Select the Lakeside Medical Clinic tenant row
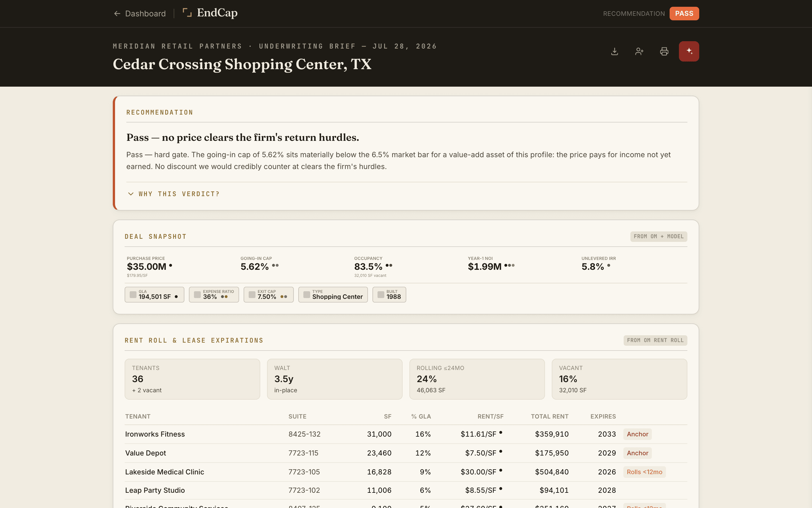812x508 pixels. tap(406, 472)
